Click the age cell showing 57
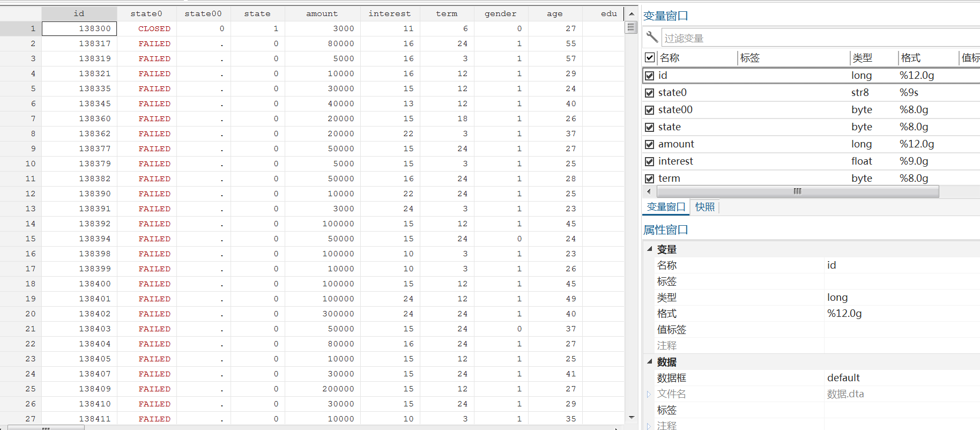Screen dimensions: 980x430 pyautogui.click(x=555, y=58)
